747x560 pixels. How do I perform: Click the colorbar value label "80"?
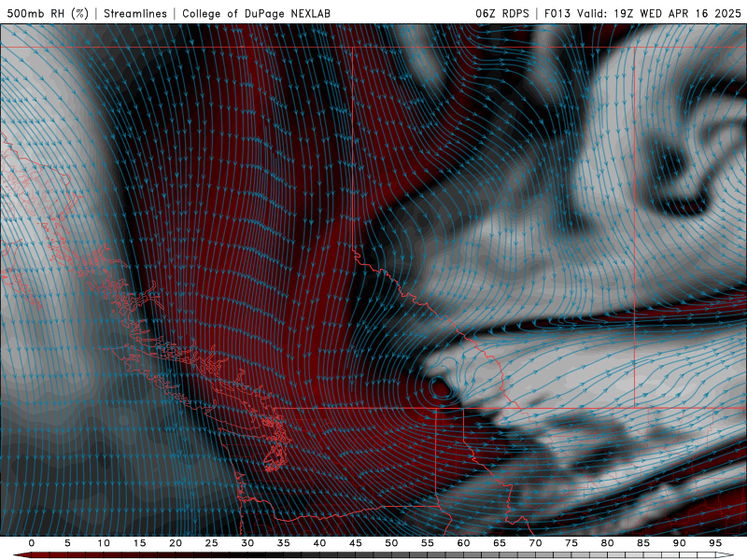(607, 543)
